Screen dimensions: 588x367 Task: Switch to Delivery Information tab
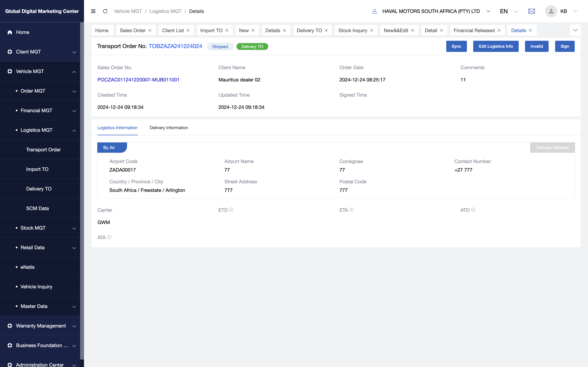pyautogui.click(x=169, y=128)
